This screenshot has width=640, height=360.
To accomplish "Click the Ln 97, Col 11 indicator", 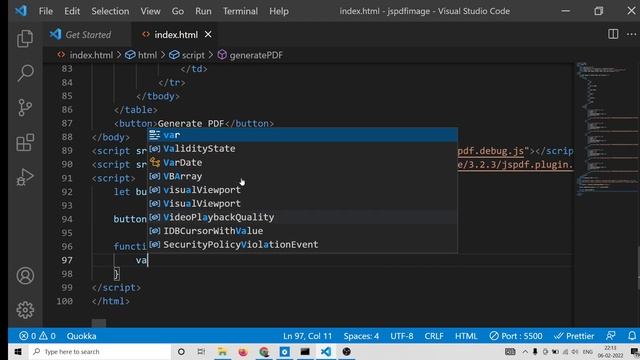I will point(307,336).
